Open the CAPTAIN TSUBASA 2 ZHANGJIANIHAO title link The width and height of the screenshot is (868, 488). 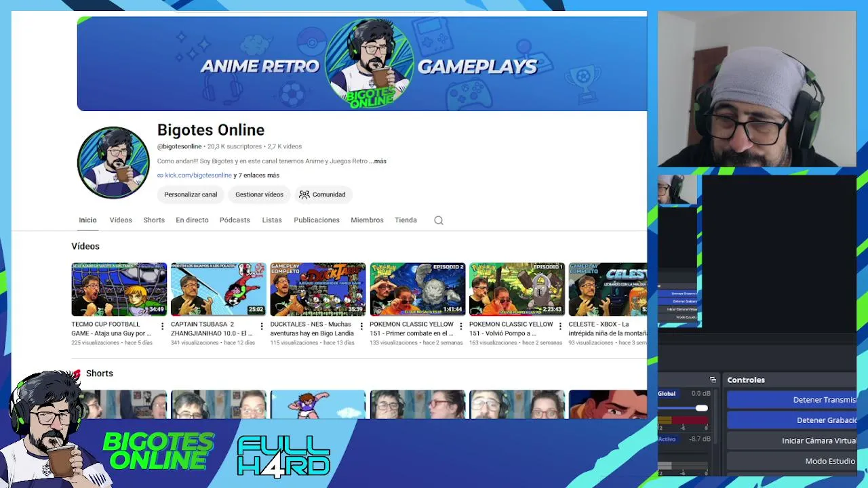point(212,329)
